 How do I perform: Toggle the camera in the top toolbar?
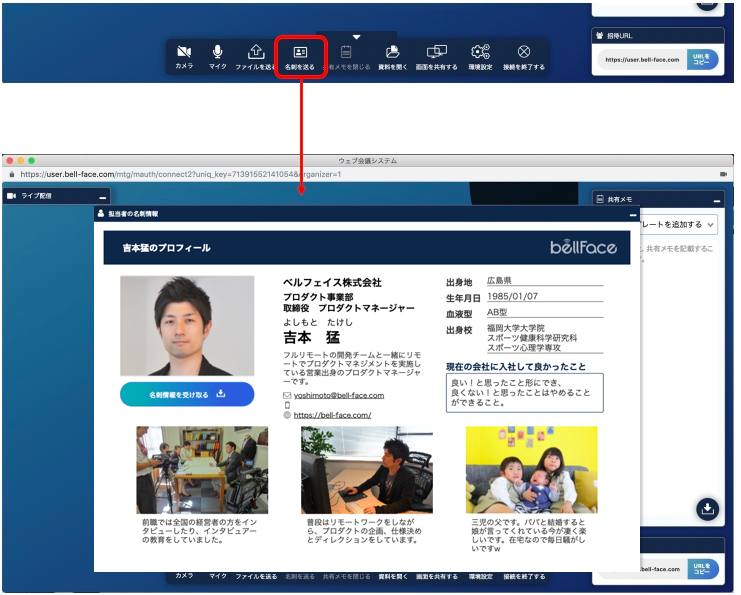184,52
